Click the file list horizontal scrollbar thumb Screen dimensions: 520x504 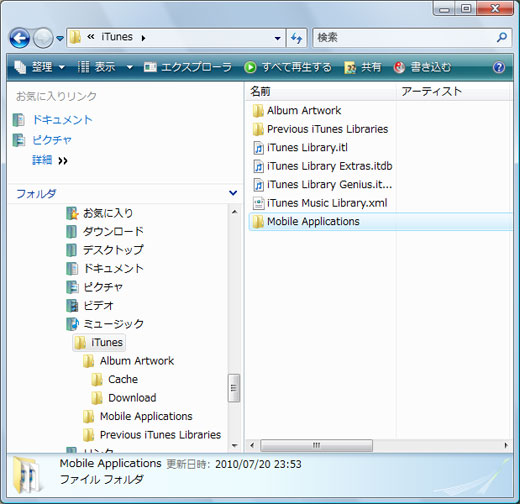[x=316, y=445]
